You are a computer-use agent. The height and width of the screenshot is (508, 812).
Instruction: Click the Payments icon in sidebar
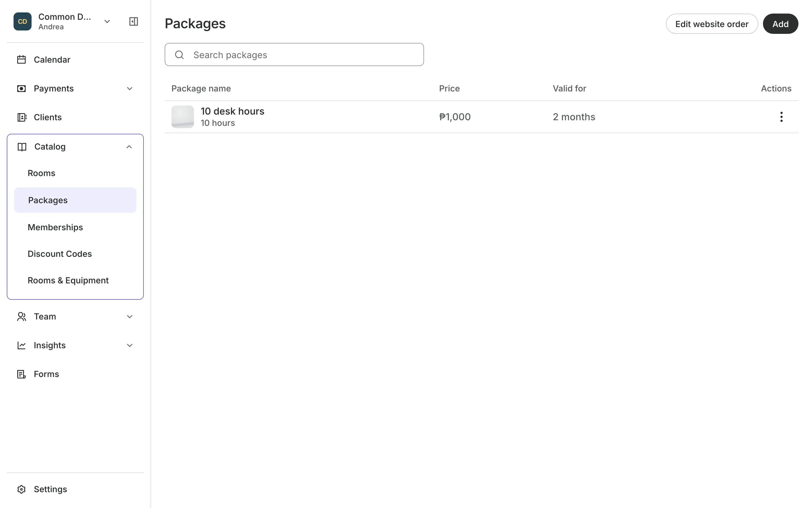[21, 89]
